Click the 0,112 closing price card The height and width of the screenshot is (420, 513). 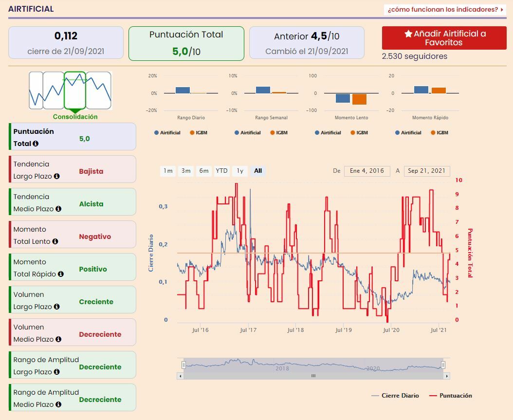tap(66, 43)
